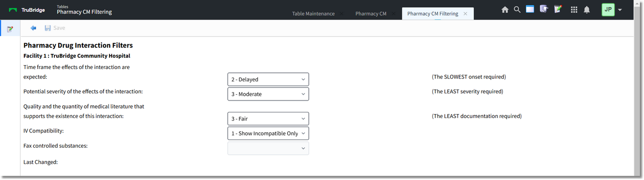Open the notifications bell
The height and width of the screenshot is (180, 644).
point(587,10)
